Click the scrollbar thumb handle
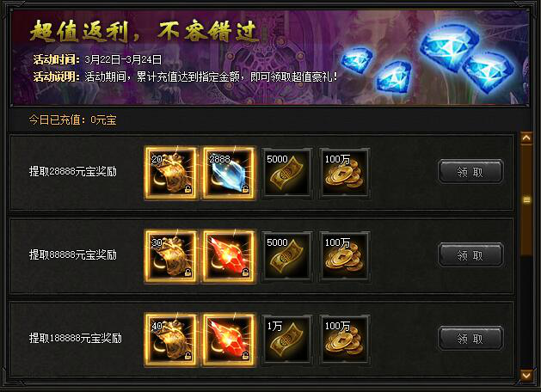The image size is (541, 392). pyautogui.click(x=526, y=200)
